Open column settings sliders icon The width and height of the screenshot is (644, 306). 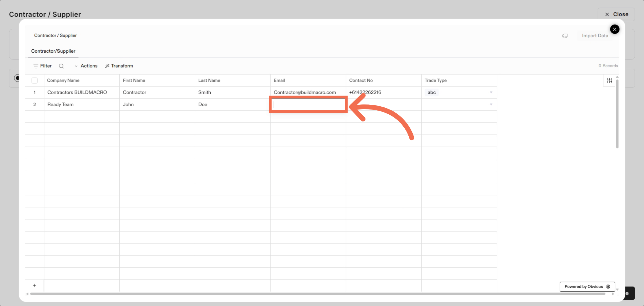(x=609, y=80)
